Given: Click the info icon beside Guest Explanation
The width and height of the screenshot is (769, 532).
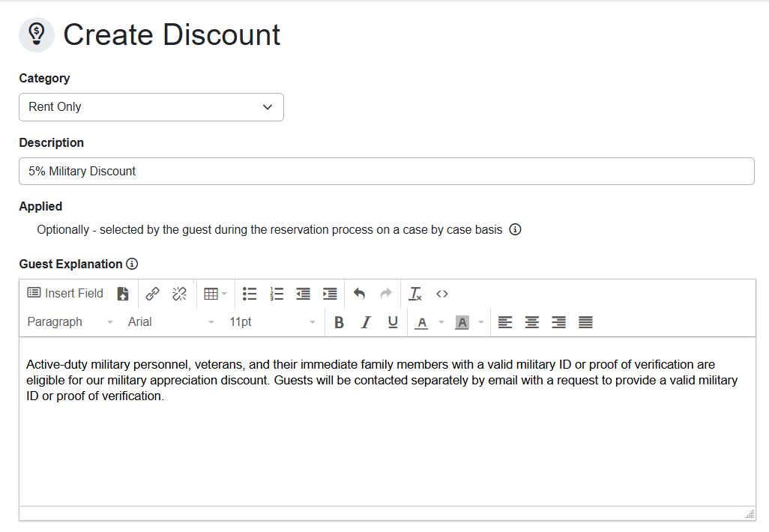Looking at the screenshot, I should pyautogui.click(x=132, y=264).
